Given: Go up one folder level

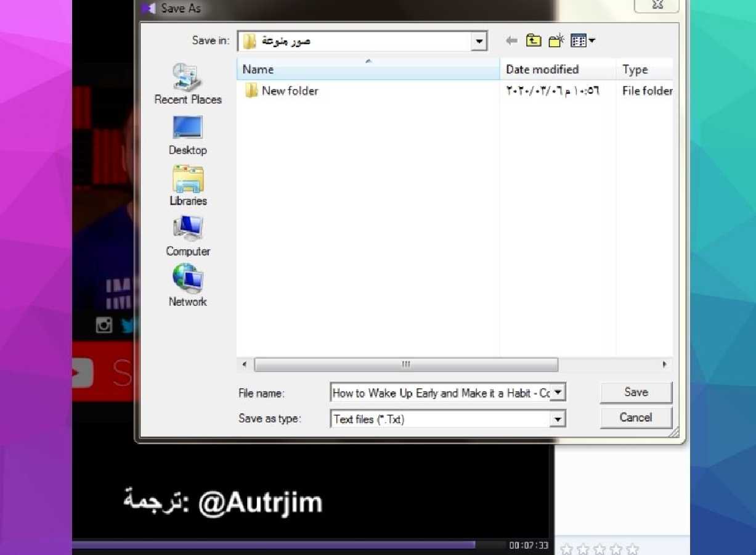Looking at the screenshot, I should 534,41.
